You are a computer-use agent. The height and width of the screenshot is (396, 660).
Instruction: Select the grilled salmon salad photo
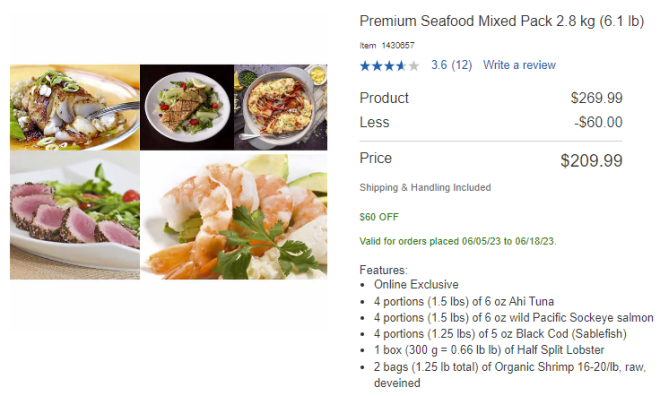point(187,107)
